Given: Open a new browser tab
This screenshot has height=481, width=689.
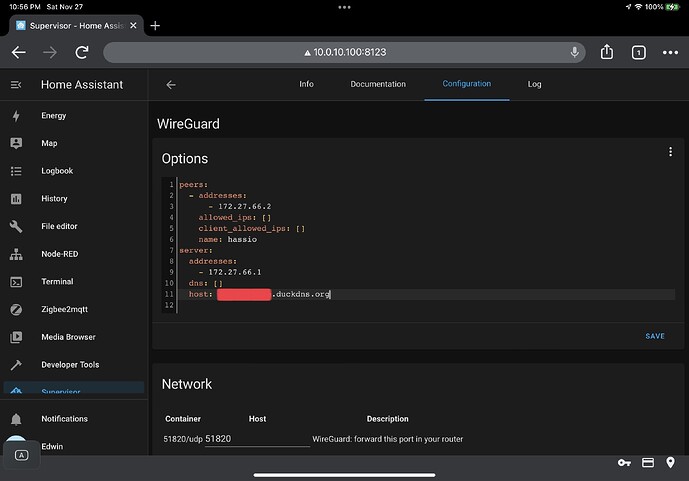Looking at the screenshot, I should (155, 25).
